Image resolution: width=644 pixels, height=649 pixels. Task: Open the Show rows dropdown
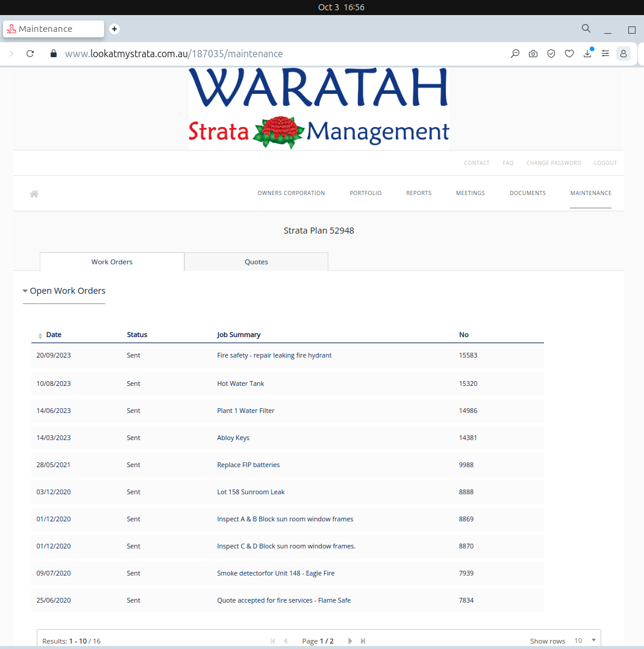pos(585,641)
